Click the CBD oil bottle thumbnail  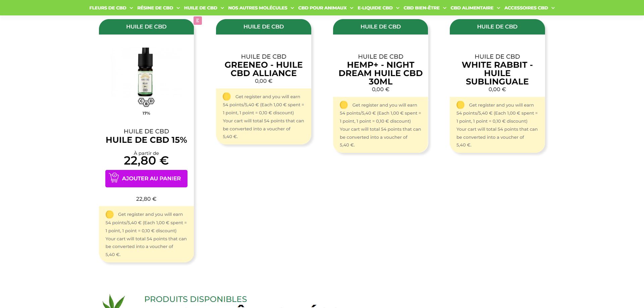tap(146, 72)
